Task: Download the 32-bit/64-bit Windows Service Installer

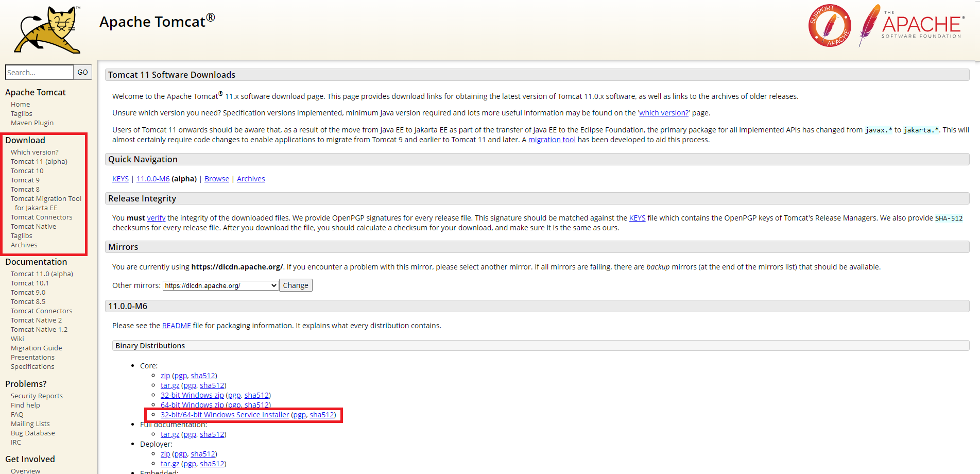Action: coord(225,414)
